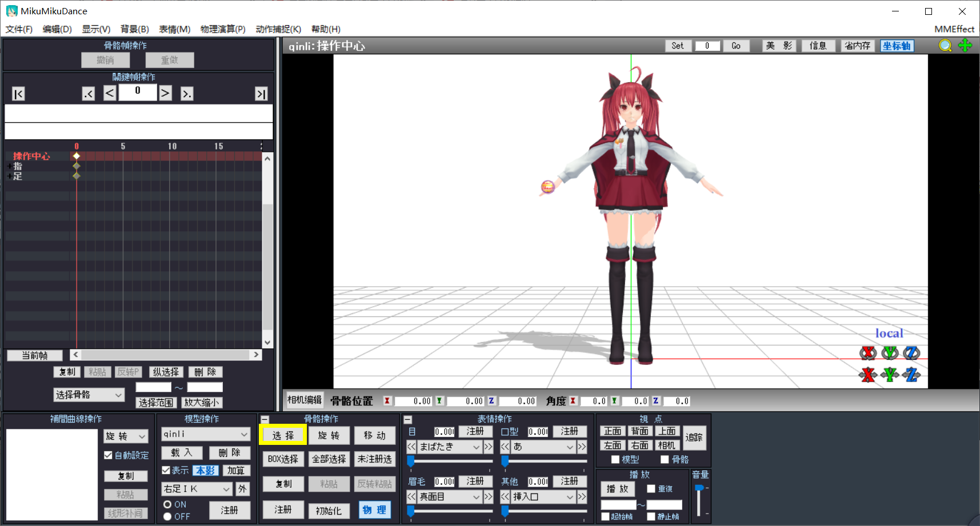Open the 显示(V) menu
The width and height of the screenshot is (980, 526).
(96, 29)
